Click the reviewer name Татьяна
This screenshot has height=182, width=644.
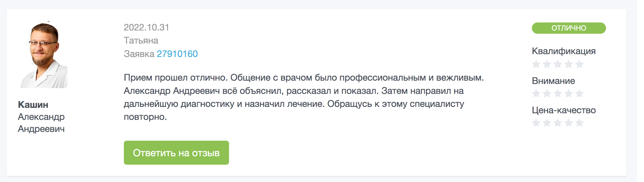tap(141, 40)
